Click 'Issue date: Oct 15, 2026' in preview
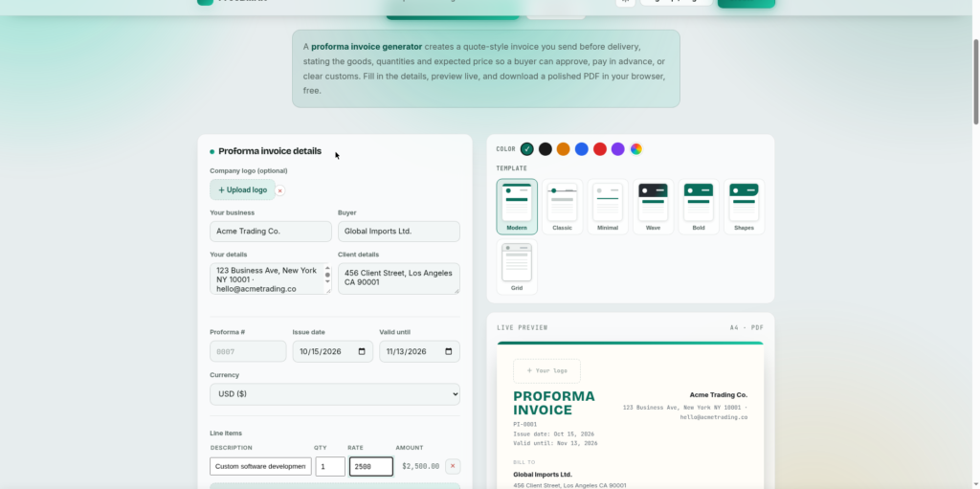 coord(554,433)
